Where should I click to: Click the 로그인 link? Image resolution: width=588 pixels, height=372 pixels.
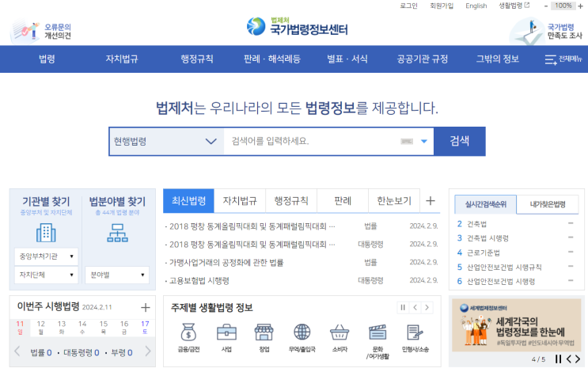pyautogui.click(x=408, y=6)
